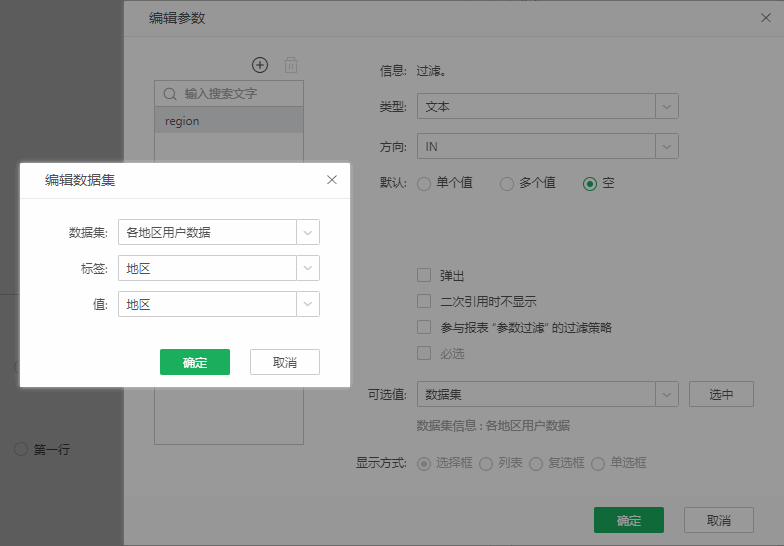This screenshot has height=546, width=784.
Task: Select the 单个值 default radio button
Action: (424, 184)
